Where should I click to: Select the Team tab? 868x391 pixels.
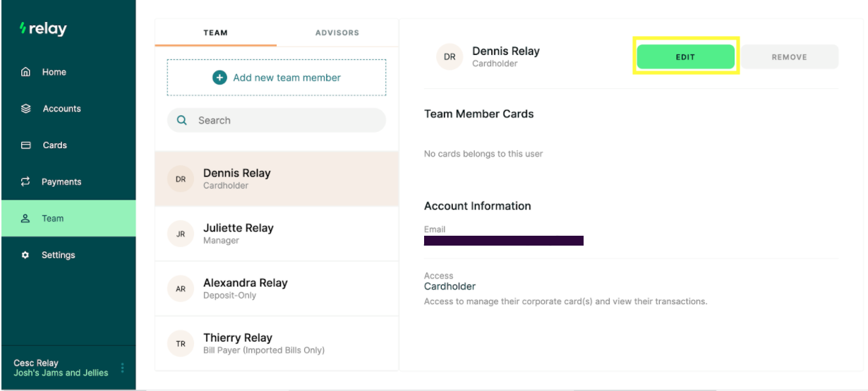(x=216, y=32)
